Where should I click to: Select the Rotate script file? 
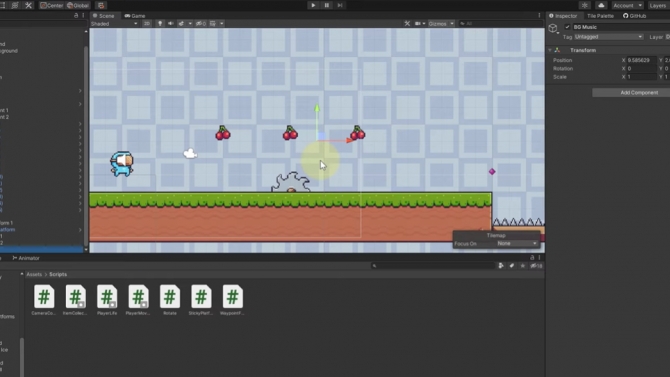tap(170, 300)
